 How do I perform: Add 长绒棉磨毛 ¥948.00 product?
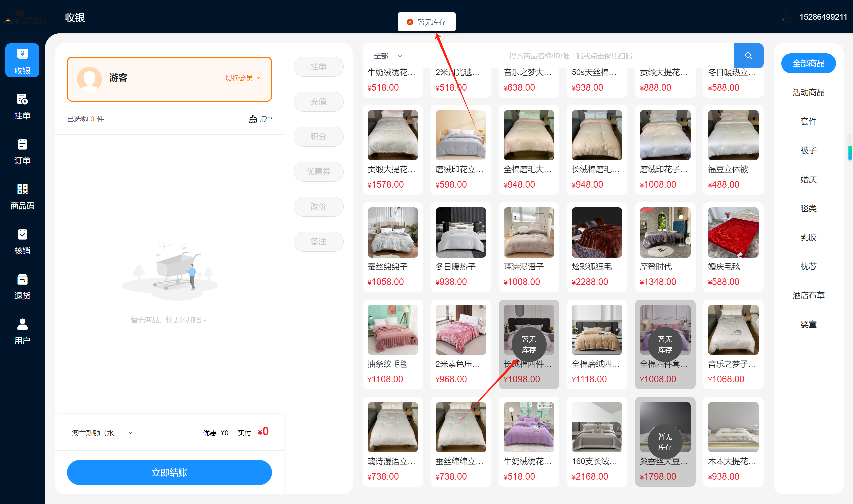coord(597,150)
